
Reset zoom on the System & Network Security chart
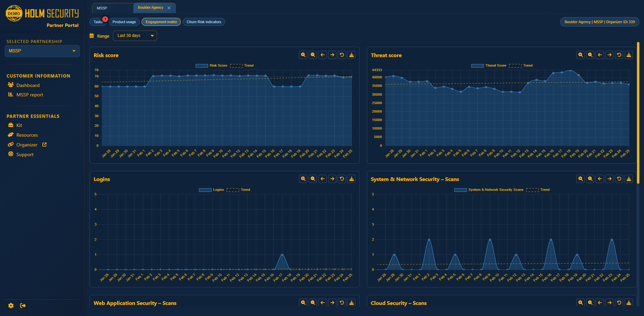(x=619, y=179)
